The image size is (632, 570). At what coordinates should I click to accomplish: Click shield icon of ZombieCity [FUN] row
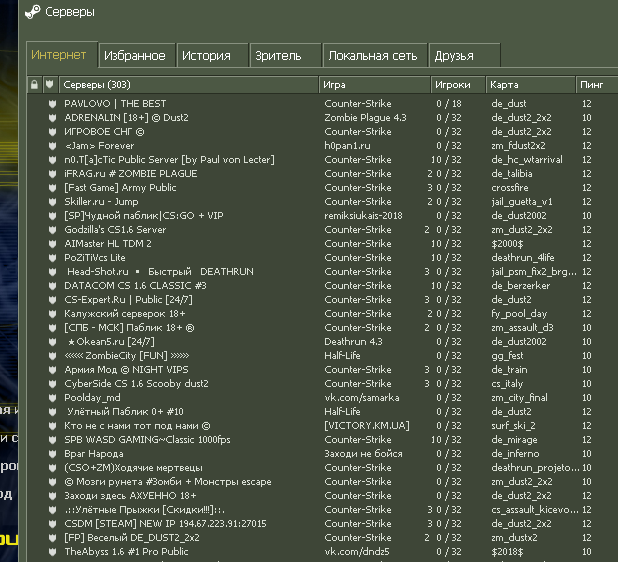point(52,356)
